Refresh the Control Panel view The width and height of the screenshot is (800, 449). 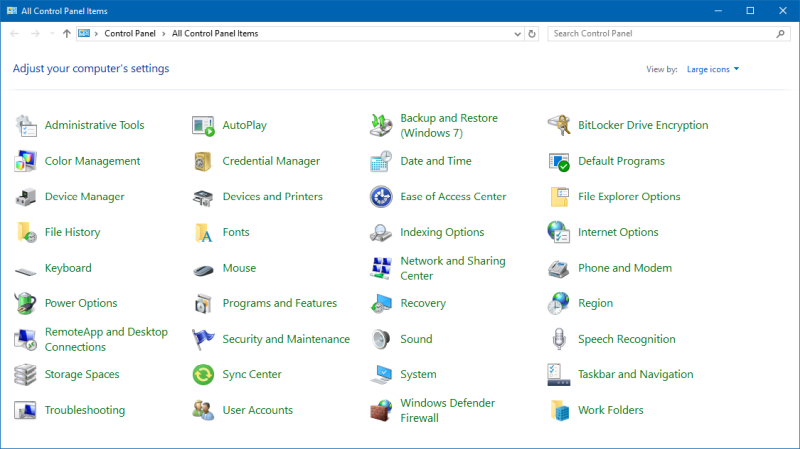click(x=532, y=34)
